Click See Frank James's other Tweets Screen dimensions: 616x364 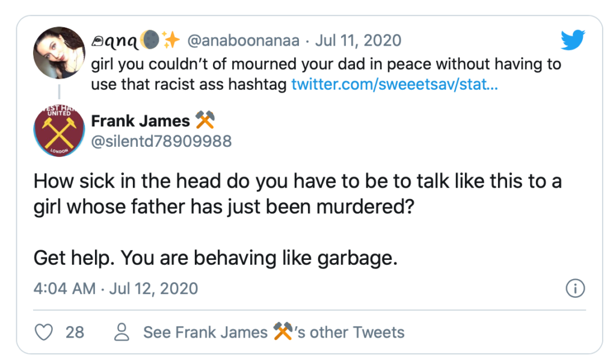pos(274,332)
